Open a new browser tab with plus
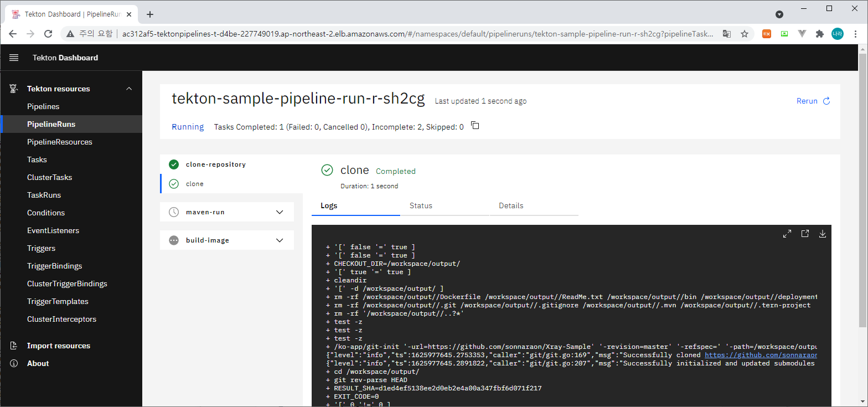Viewport: 868px width, 407px height. click(150, 14)
